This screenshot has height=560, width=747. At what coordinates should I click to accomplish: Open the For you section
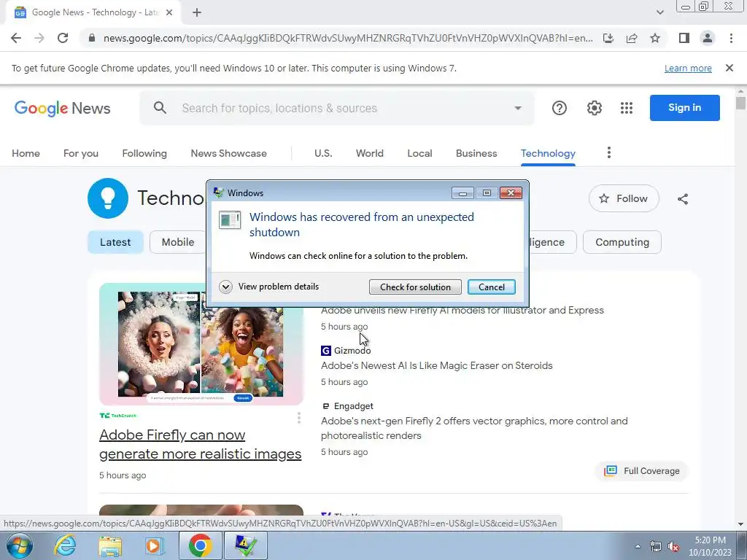[81, 153]
